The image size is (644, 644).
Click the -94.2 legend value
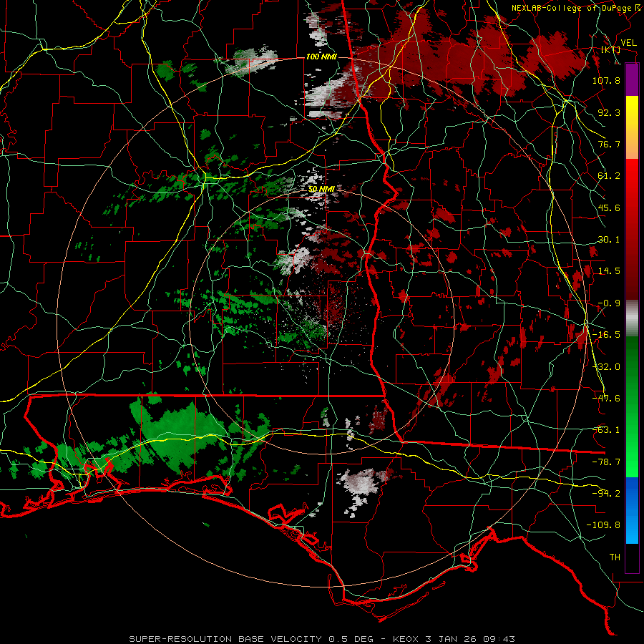(606, 494)
